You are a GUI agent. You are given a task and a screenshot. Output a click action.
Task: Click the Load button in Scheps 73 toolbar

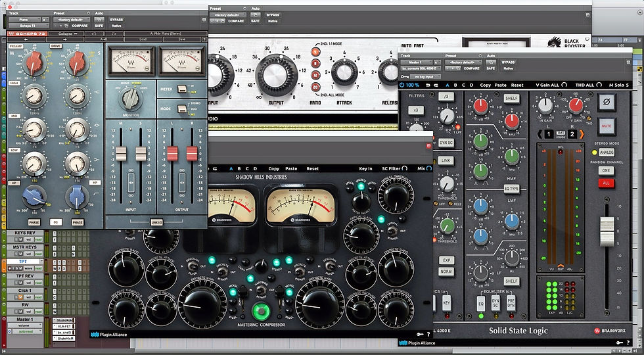pyautogui.click(x=143, y=39)
